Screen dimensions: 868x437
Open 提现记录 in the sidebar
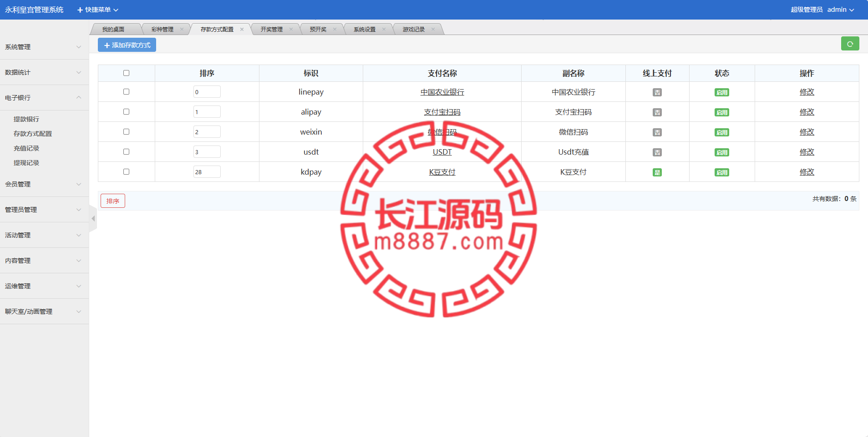click(x=26, y=163)
